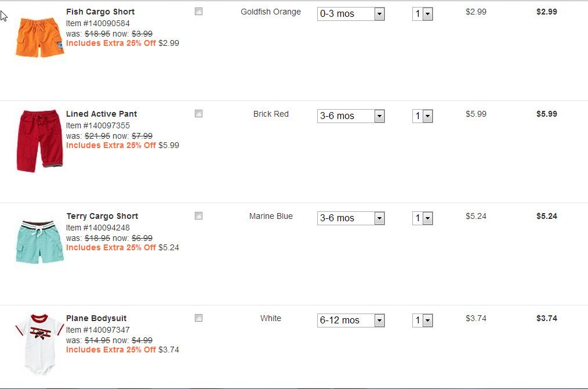The image size is (588, 389).
Task: Tick the Fish Cargo Short checkbox
Action: (x=198, y=12)
